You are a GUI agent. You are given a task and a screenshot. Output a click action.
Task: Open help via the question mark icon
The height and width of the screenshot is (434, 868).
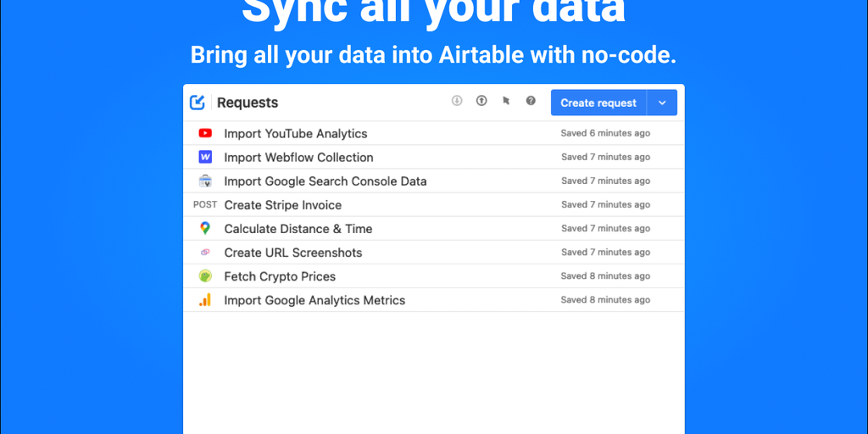click(531, 101)
